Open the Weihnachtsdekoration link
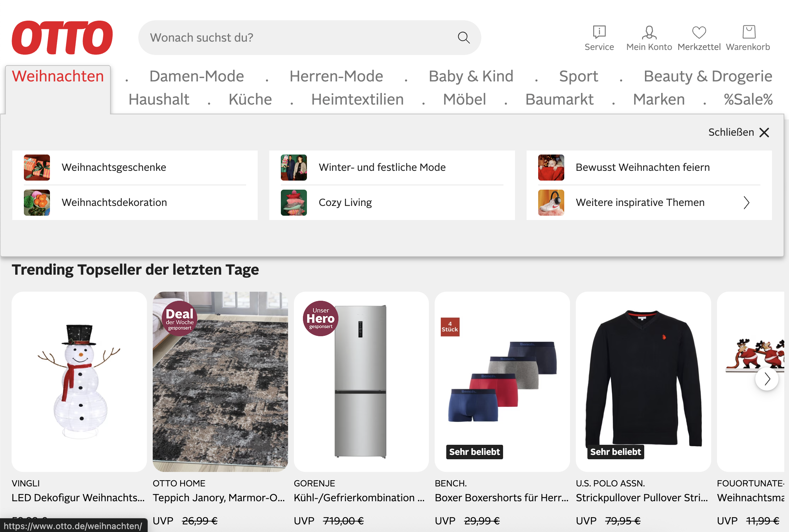The image size is (789, 532). tap(114, 203)
